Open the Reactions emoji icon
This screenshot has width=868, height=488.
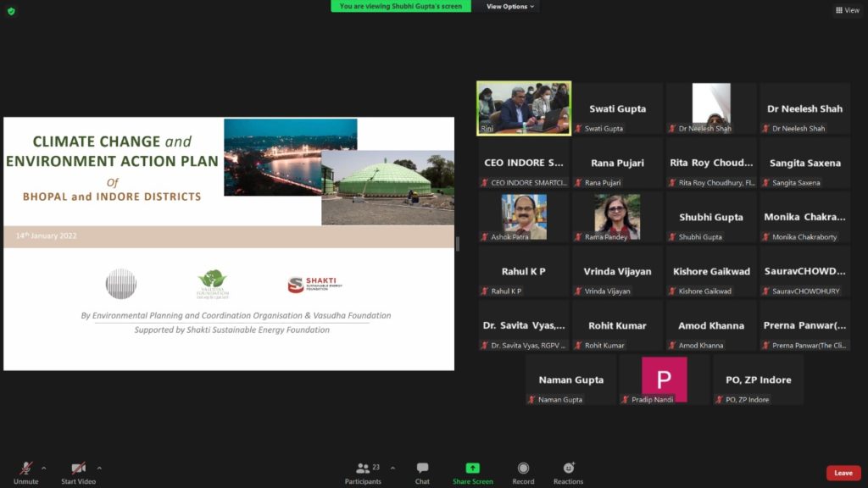click(569, 468)
